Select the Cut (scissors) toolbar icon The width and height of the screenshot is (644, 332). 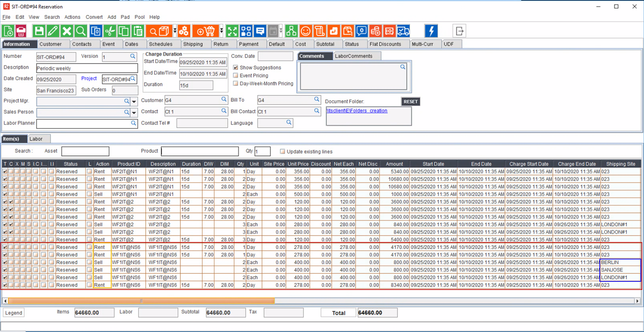(x=110, y=30)
